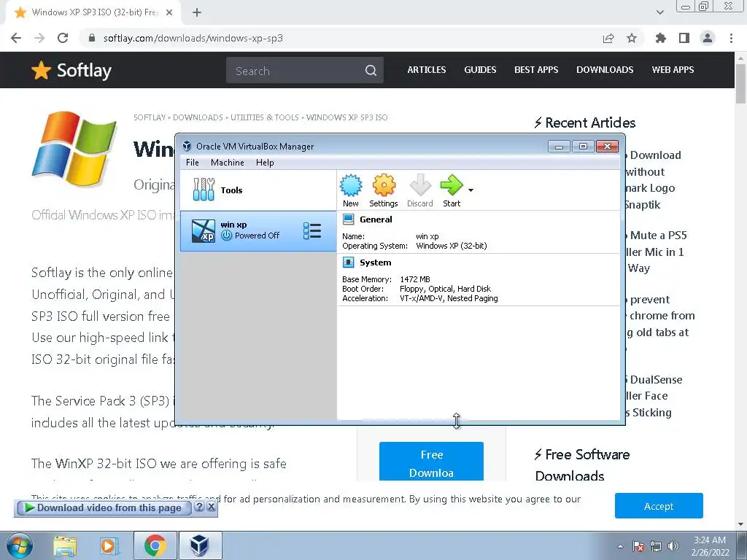
Task: Bookmark this page with star icon
Action: (632, 38)
